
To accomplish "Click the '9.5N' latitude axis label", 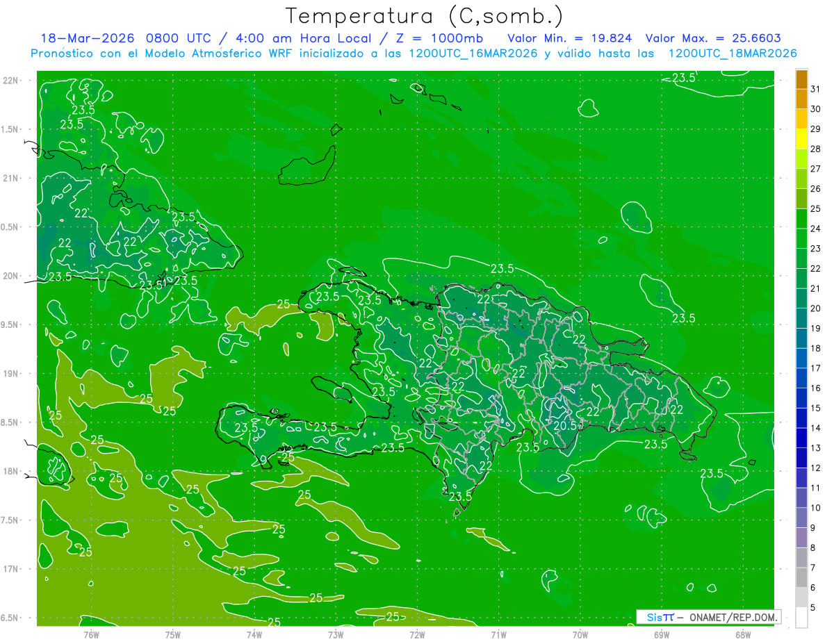I will (10, 324).
